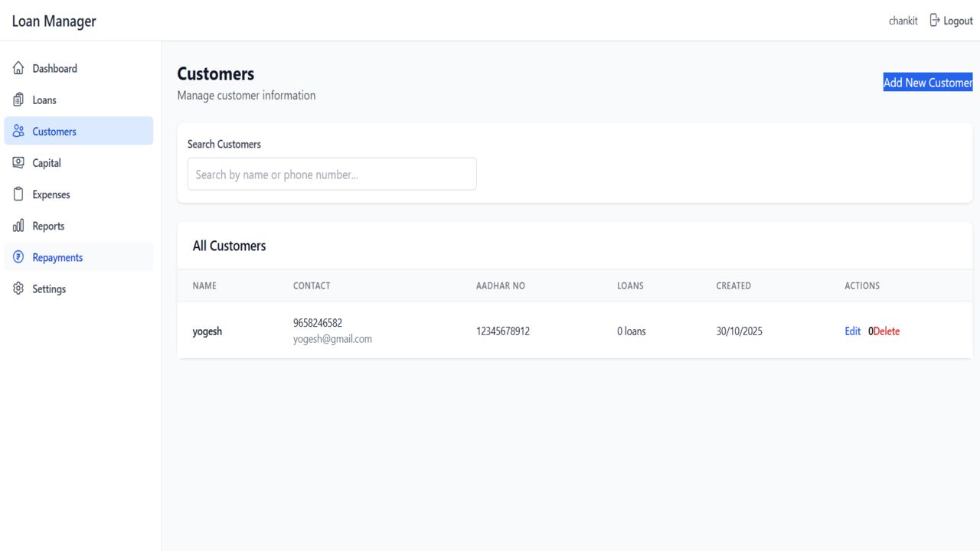This screenshot has width=980, height=551.
Task: Click the CONTACT column header
Action: pyautogui.click(x=312, y=285)
